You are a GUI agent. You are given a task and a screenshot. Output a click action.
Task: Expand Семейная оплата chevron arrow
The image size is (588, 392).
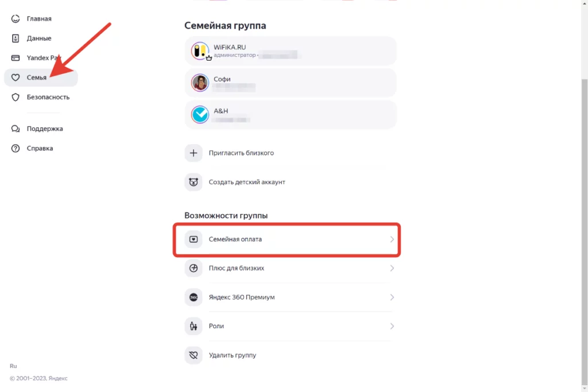coord(392,239)
